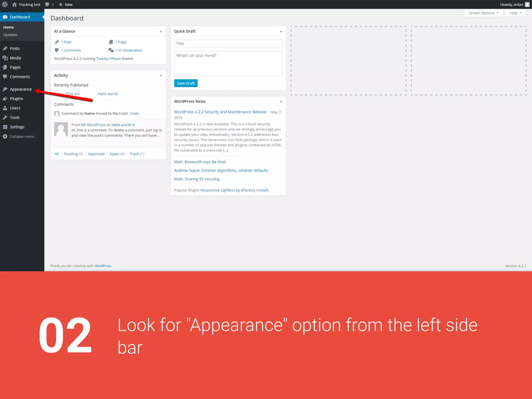Show All comments filter

pyautogui.click(x=57, y=154)
